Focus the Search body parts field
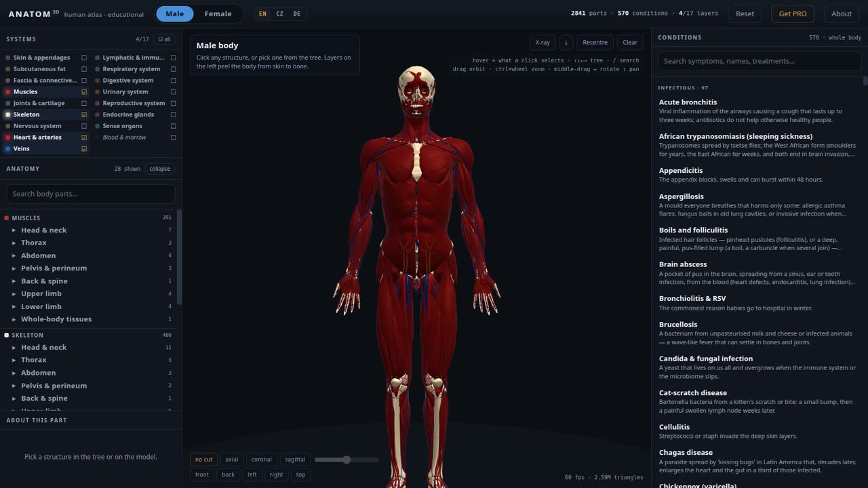The height and width of the screenshot is (488, 868). click(x=91, y=194)
